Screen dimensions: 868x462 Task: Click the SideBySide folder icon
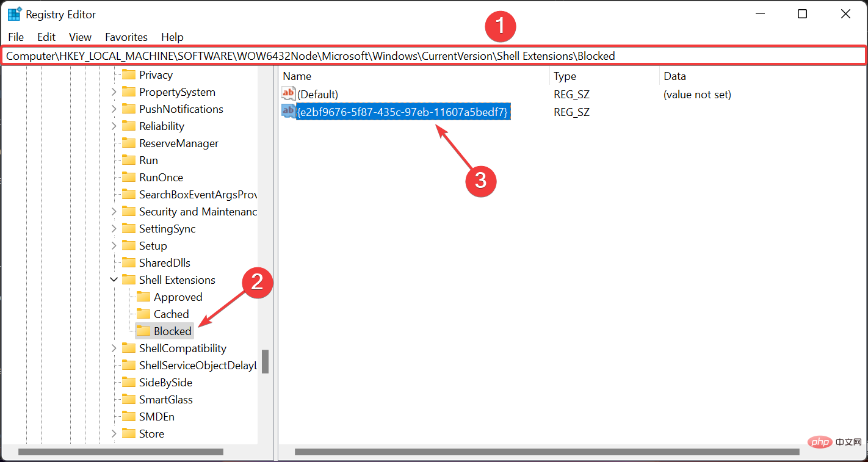tap(128, 383)
